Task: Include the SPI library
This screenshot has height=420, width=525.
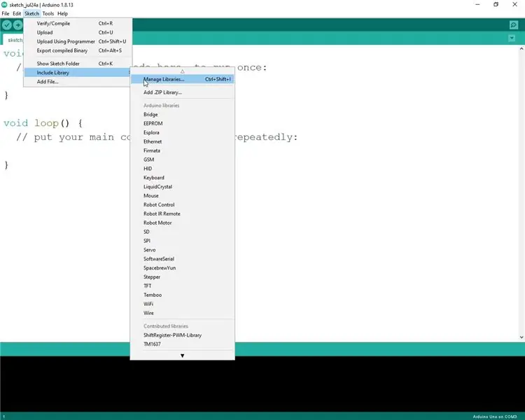Action: (182, 241)
